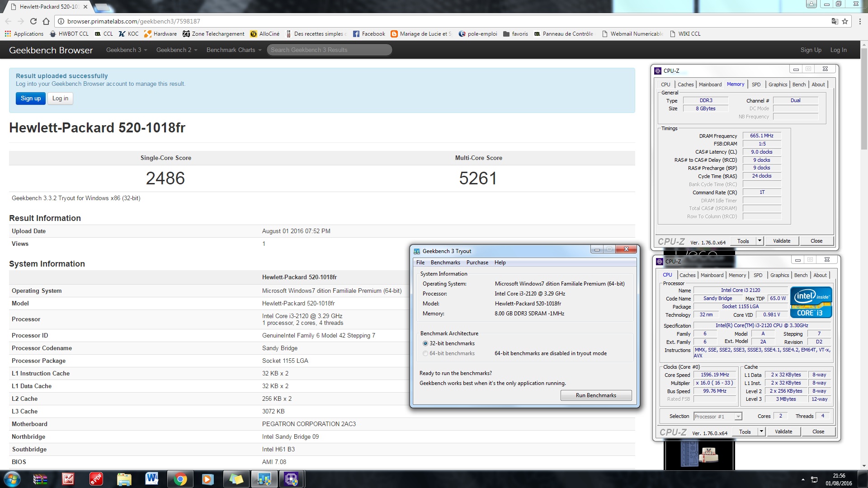Open Graphics tab in lower CPU-Z window
868x488 pixels.
(779, 275)
